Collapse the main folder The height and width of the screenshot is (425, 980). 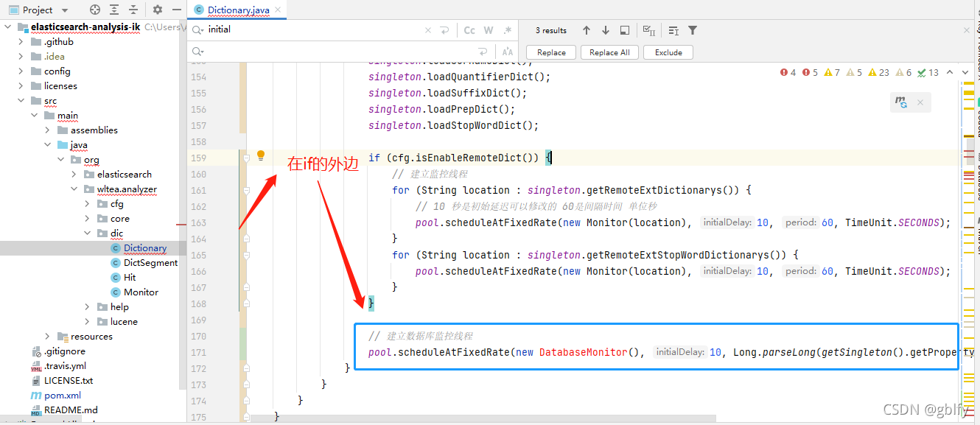[x=34, y=116]
